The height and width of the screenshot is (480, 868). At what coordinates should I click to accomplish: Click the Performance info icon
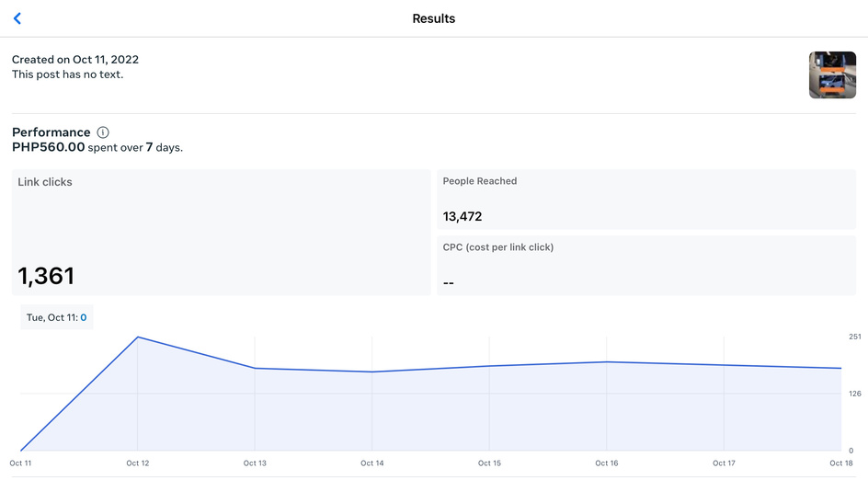(103, 132)
